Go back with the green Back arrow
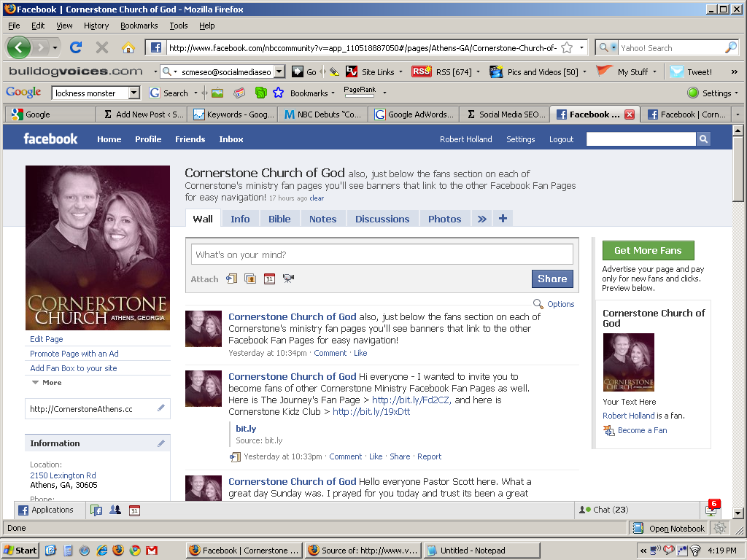Screen dimensions: 747x560 point(19,47)
